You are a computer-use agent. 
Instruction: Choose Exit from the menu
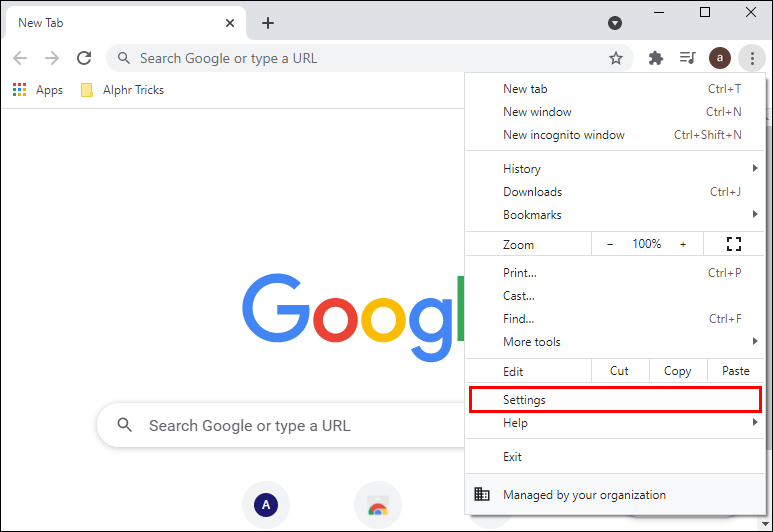click(x=615, y=457)
